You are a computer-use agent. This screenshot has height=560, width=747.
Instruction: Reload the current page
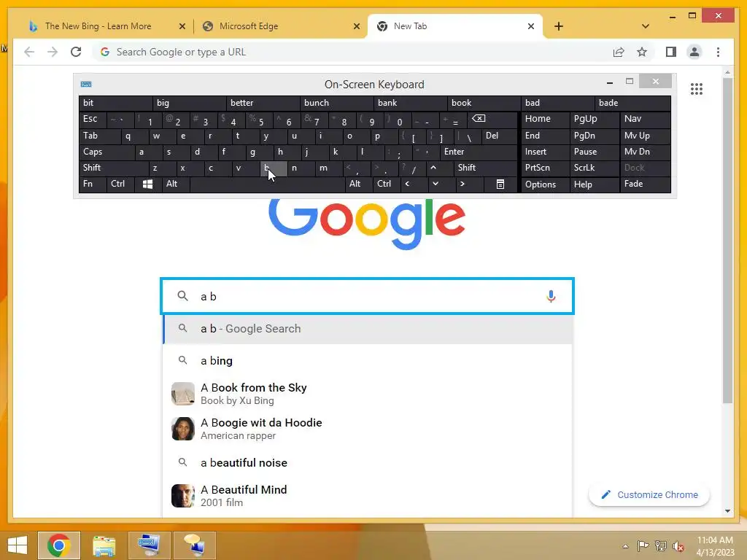coord(76,52)
